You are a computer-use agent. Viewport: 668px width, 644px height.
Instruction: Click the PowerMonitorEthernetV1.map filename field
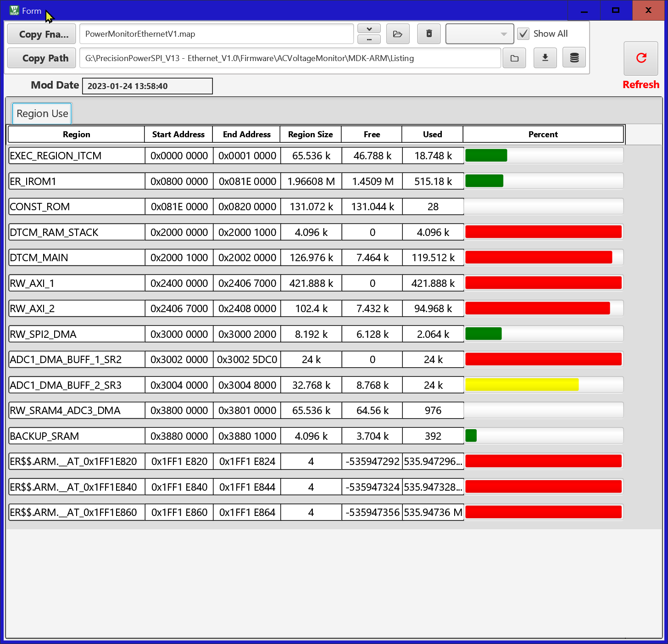coord(217,34)
